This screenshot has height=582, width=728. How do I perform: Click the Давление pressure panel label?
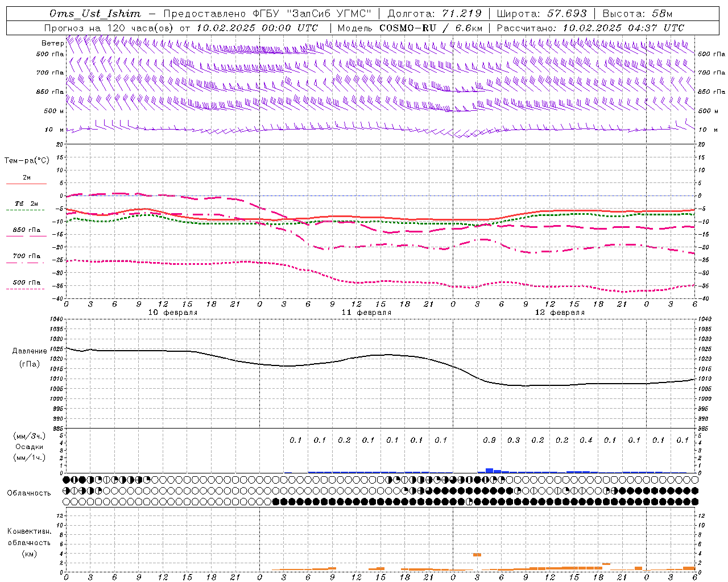[x=30, y=351]
